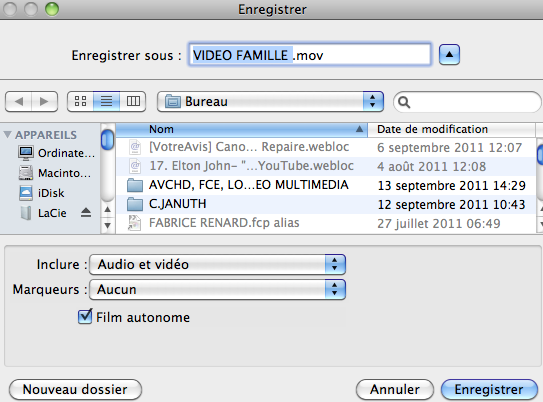Click the sidebar scrollbar thumb
The image size is (543, 402).
point(107,140)
